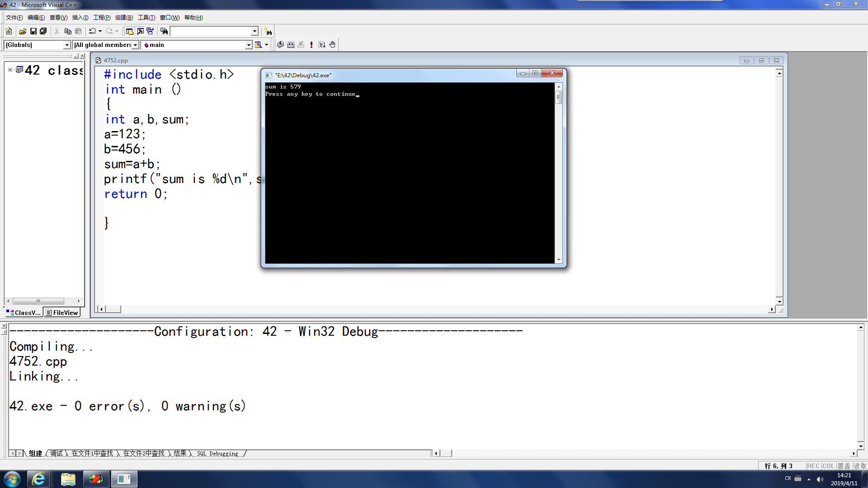Image resolution: width=868 pixels, height=488 pixels.
Task: Click the Paste clipboard icon
Action: coord(78,31)
